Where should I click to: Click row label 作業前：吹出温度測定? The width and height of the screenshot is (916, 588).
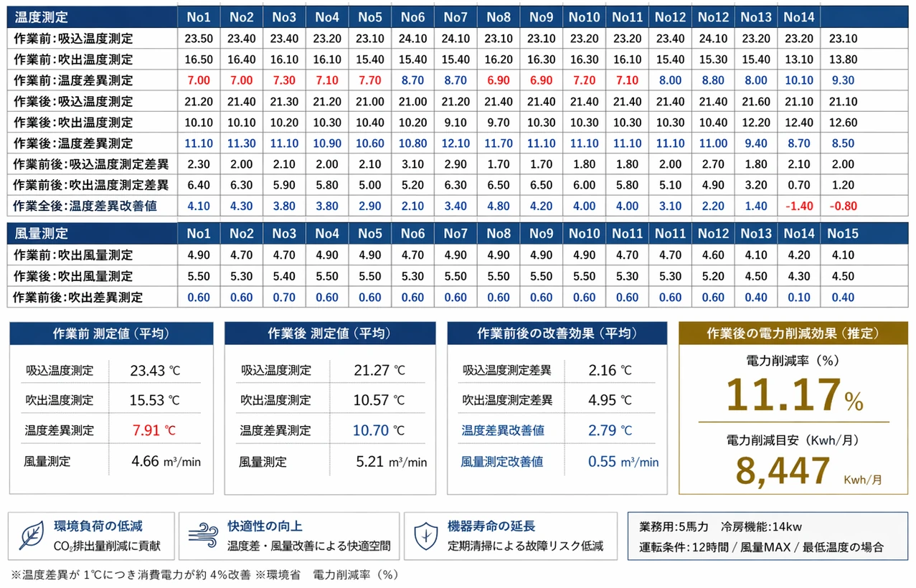74,60
